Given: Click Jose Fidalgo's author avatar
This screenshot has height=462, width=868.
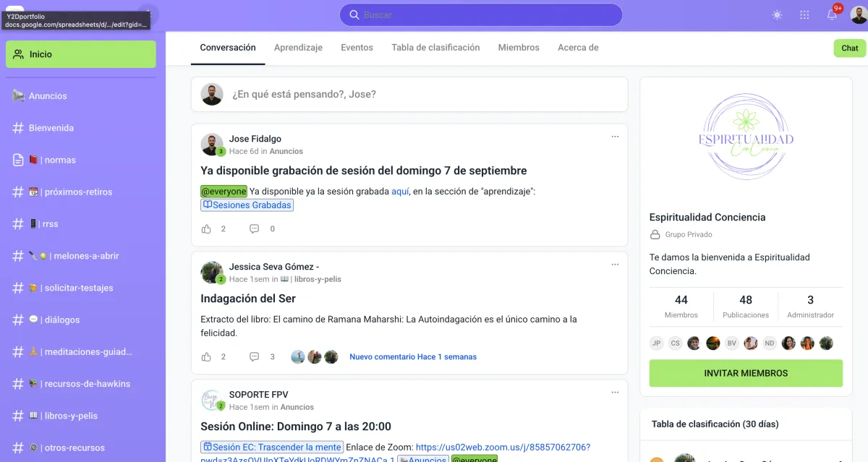Looking at the screenshot, I should pos(212,144).
